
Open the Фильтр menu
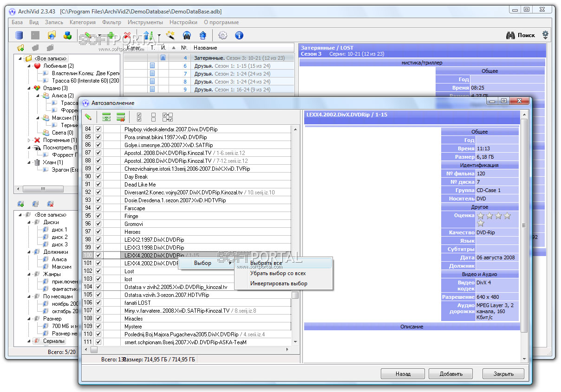111,22
